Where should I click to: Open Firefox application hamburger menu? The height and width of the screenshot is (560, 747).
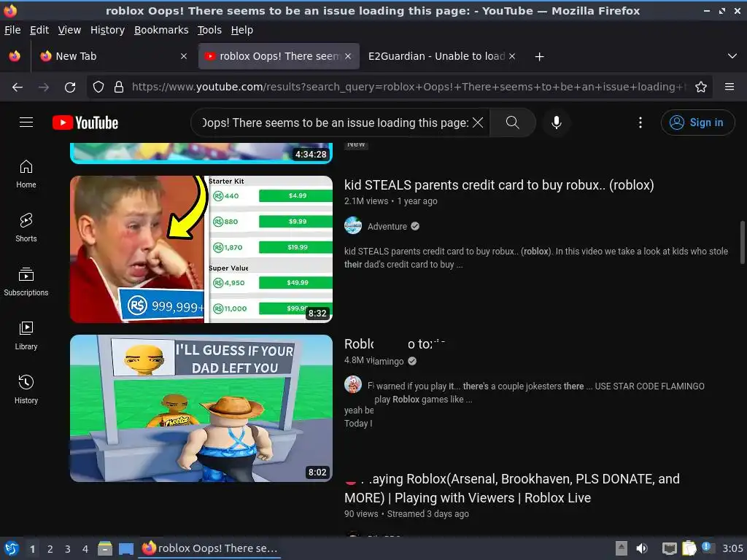729,87
